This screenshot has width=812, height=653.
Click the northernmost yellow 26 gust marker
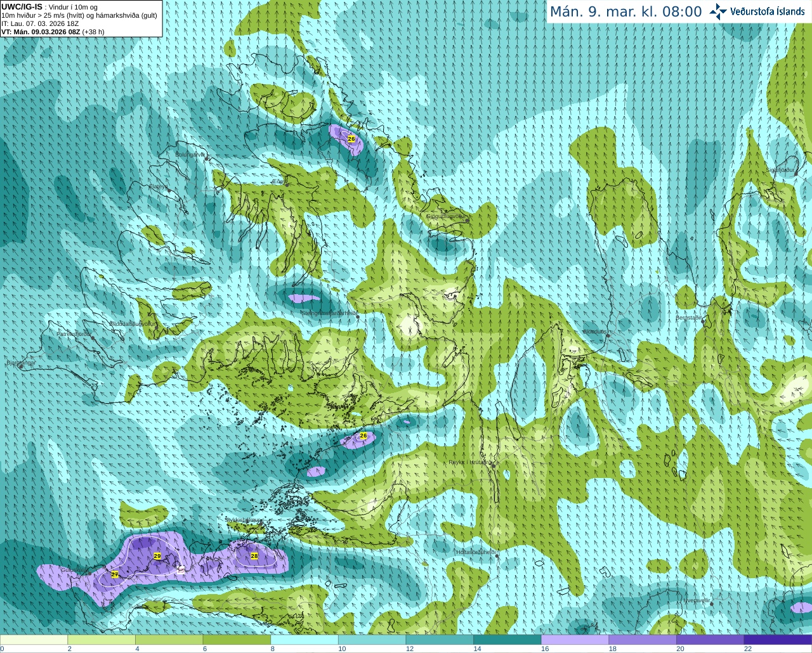coord(351,139)
